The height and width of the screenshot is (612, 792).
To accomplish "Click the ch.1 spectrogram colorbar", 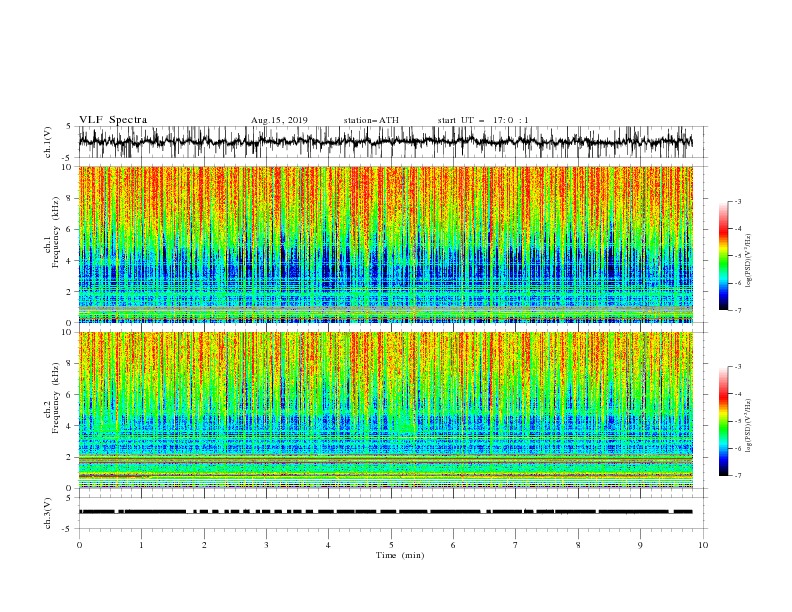I will click(723, 256).
